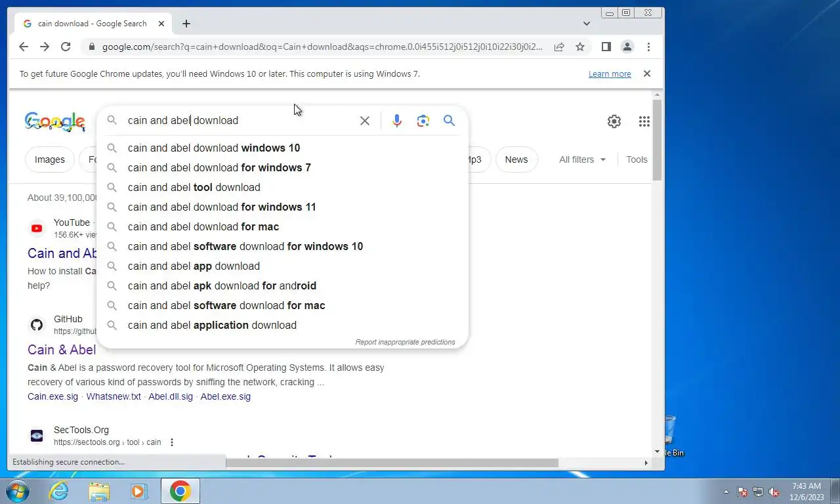Image resolution: width=840 pixels, height=504 pixels.
Task: Click the YouTube result favicon
Action: click(x=37, y=228)
